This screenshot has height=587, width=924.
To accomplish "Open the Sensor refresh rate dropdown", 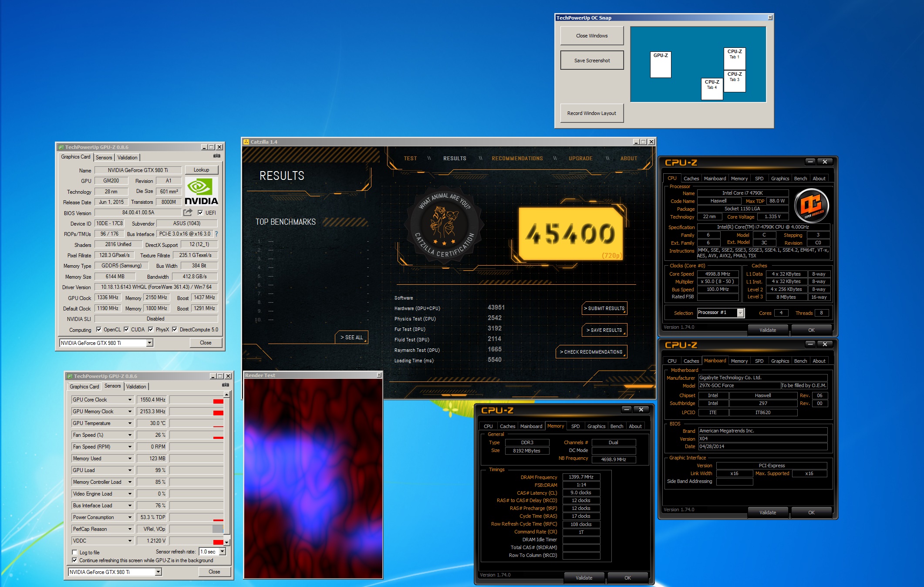I will (222, 551).
